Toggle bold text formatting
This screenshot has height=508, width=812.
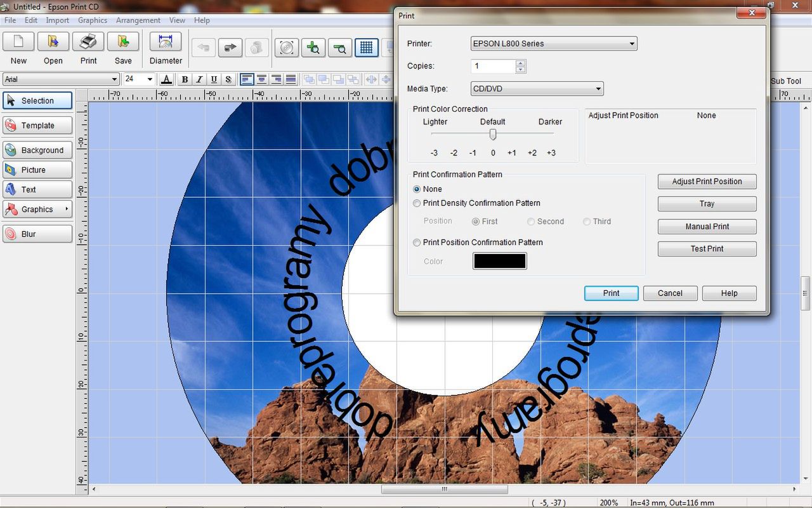click(x=185, y=79)
